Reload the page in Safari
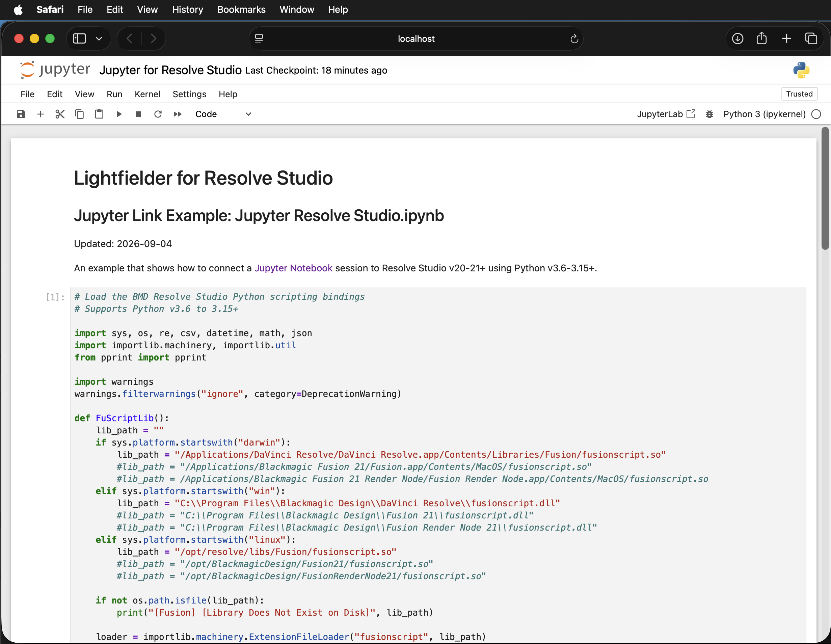The image size is (831, 644). 574,38
